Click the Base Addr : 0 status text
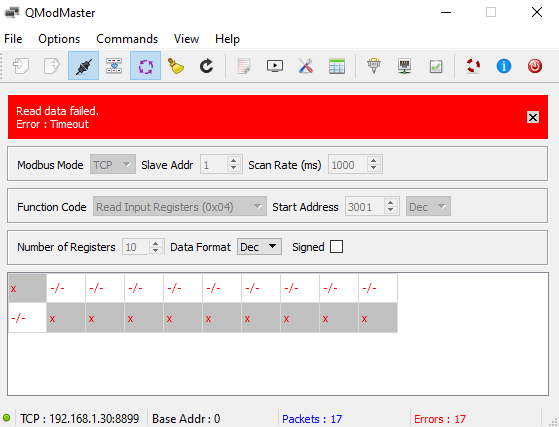Viewport: 559px width, 427px height. click(x=186, y=418)
